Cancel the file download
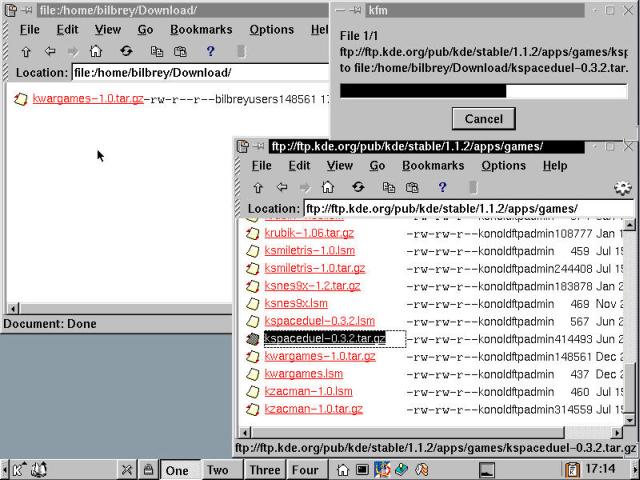Image resolution: width=640 pixels, height=480 pixels. coord(484,118)
